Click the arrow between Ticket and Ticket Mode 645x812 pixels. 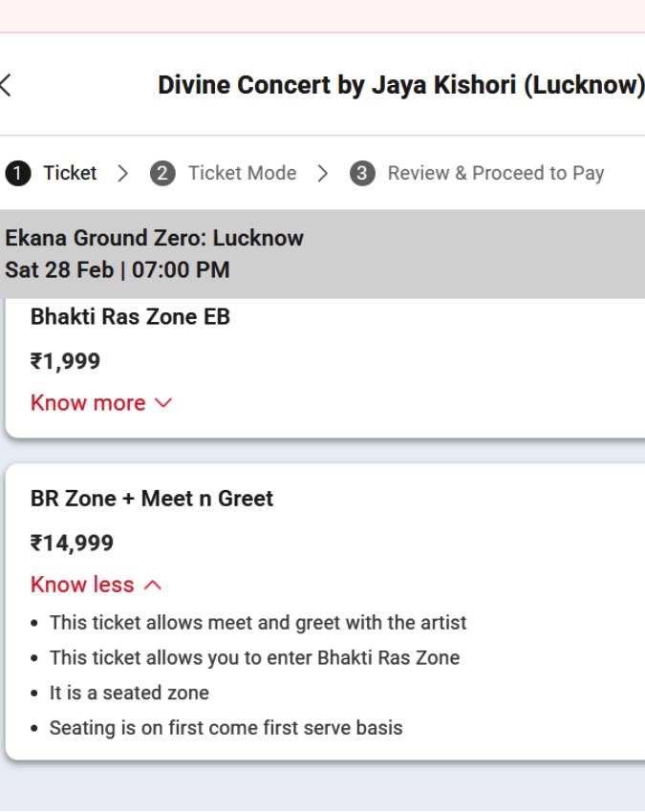pyautogui.click(x=123, y=173)
